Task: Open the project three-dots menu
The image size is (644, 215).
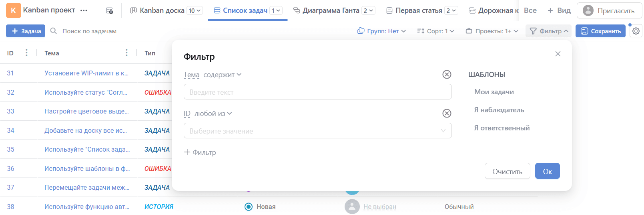Action: point(84,11)
